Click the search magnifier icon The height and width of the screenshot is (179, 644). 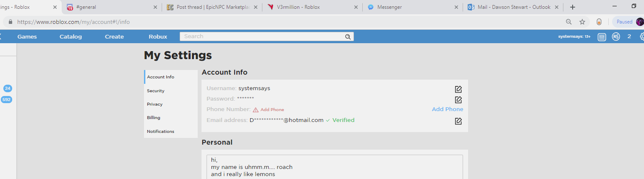(x=348, y=37)
